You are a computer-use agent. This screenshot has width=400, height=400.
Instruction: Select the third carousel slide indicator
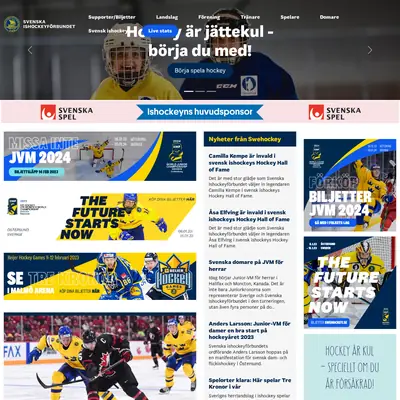211,91
